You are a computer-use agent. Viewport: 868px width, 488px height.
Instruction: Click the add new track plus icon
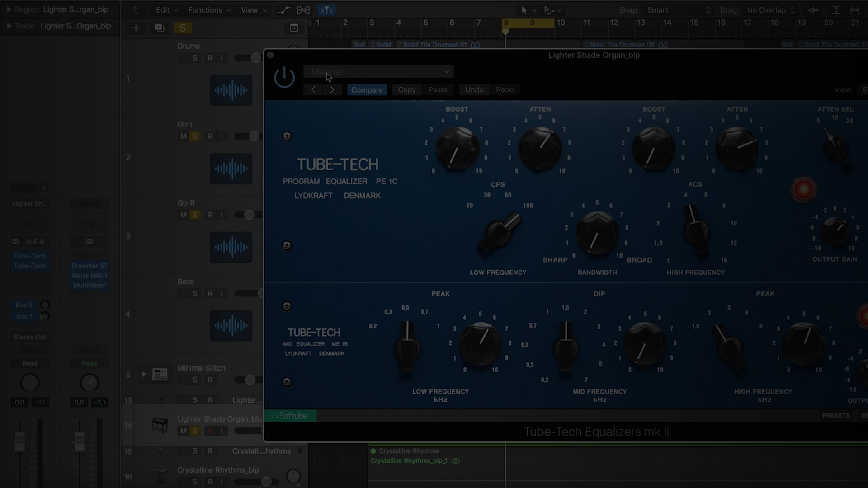(136, 28)
